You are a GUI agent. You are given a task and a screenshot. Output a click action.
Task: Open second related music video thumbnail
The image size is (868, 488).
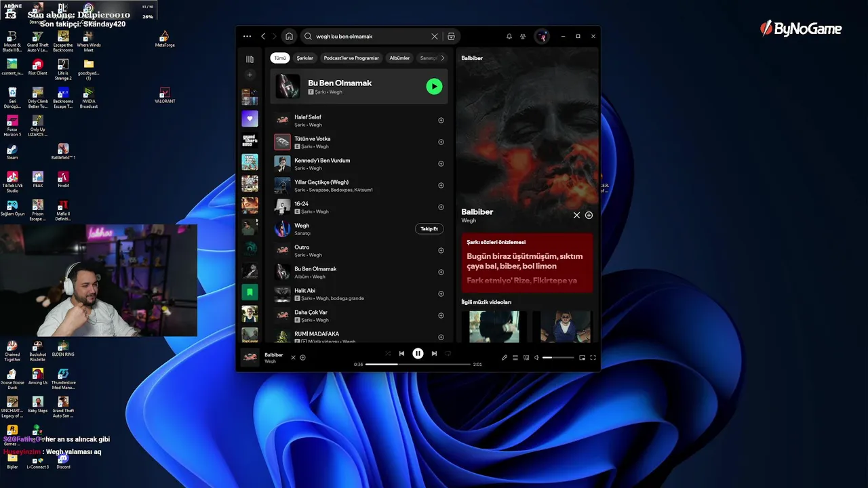pos(566,327)
